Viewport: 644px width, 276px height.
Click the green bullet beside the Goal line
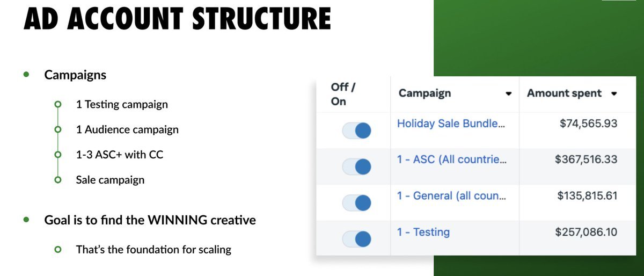tap(26, 220)
